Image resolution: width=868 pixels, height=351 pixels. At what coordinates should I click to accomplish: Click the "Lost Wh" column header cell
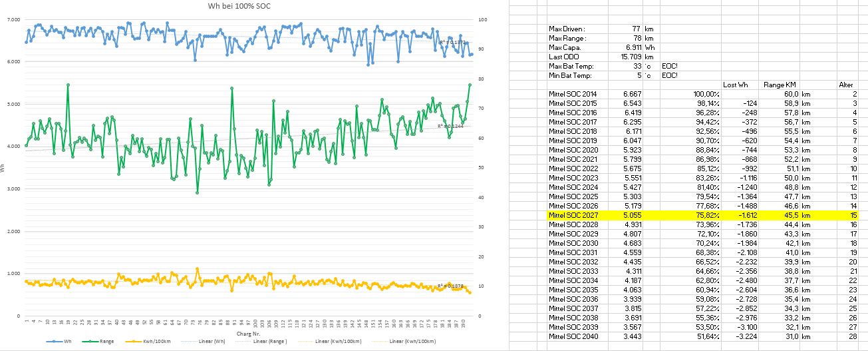click(x=735, y=85)
